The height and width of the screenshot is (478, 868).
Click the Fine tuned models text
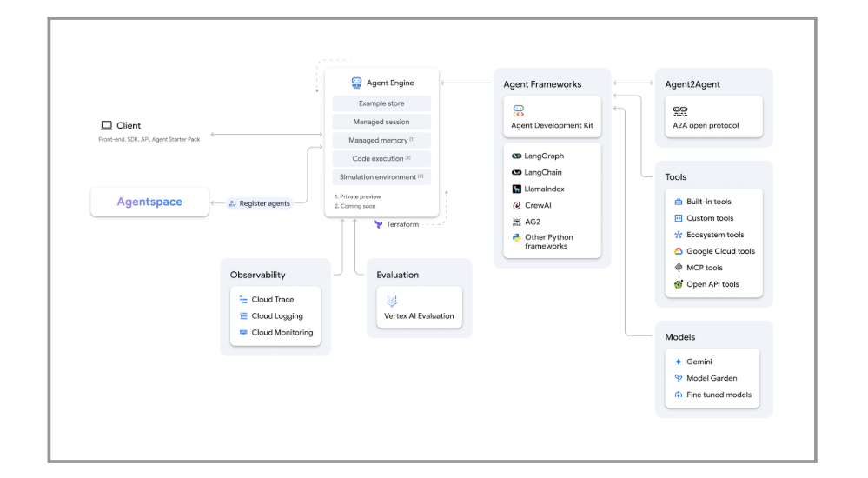(719, 395)
